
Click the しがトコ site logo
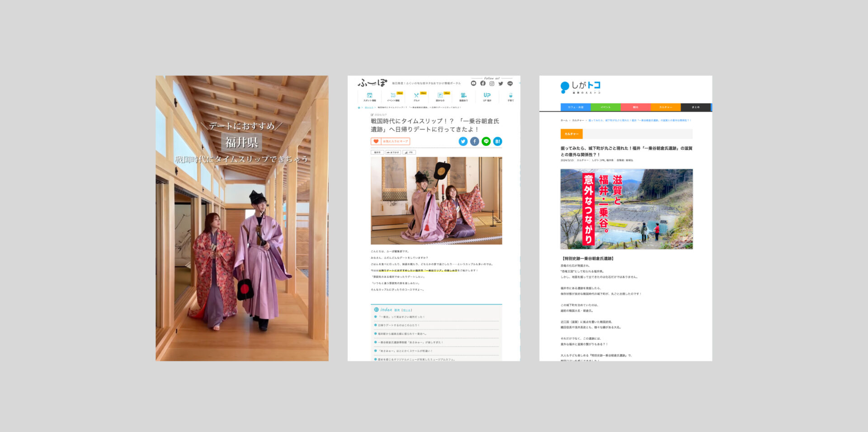click(x=580, y=87)
